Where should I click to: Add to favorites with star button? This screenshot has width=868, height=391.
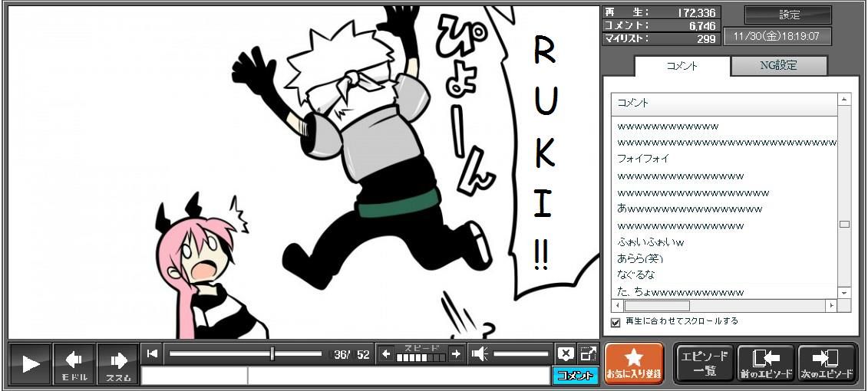pyautogui.click(x=634, y=363)
